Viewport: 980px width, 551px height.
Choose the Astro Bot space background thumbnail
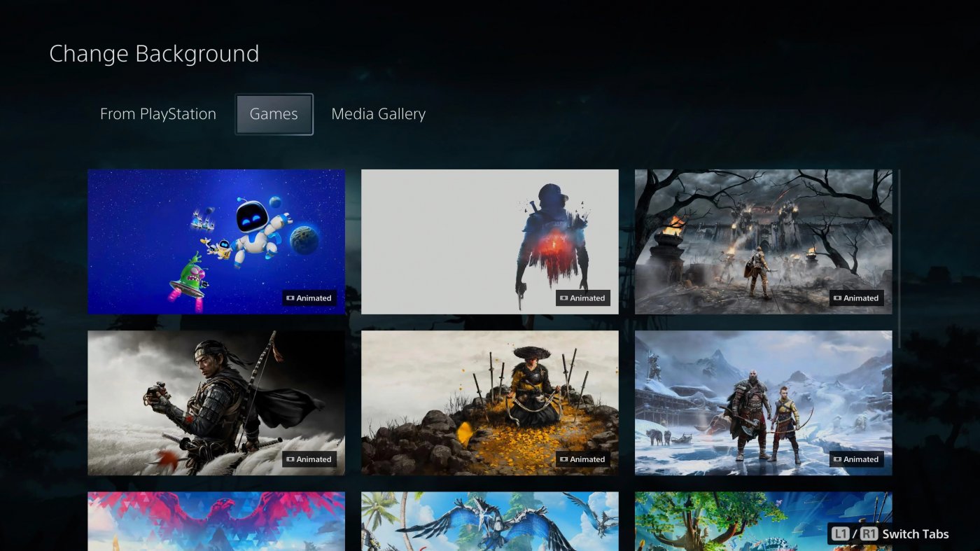tap(216, 242)
